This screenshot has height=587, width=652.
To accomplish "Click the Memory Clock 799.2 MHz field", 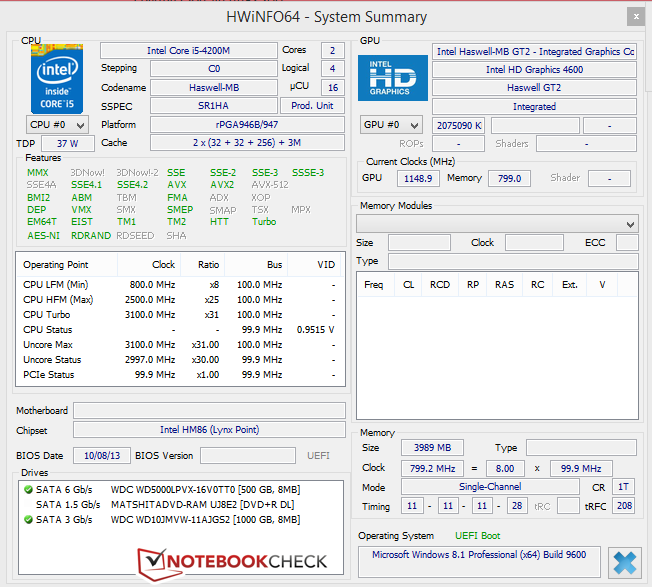I will point(432,469).
